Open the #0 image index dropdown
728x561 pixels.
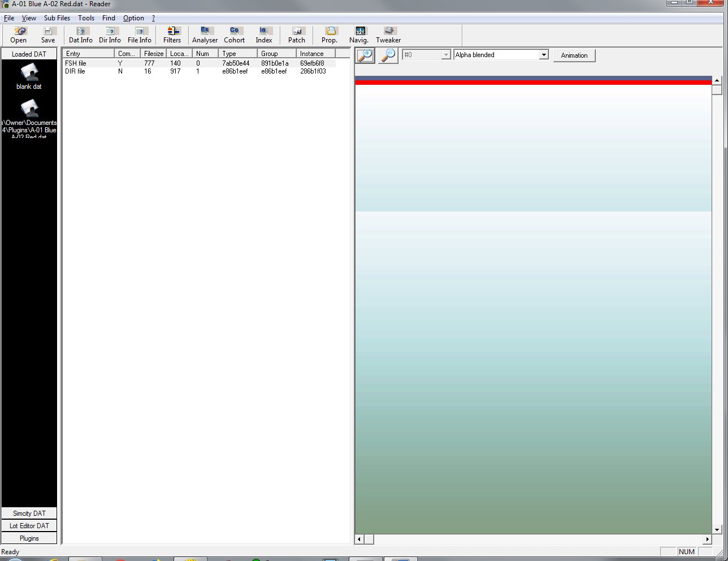coord(445,55)
